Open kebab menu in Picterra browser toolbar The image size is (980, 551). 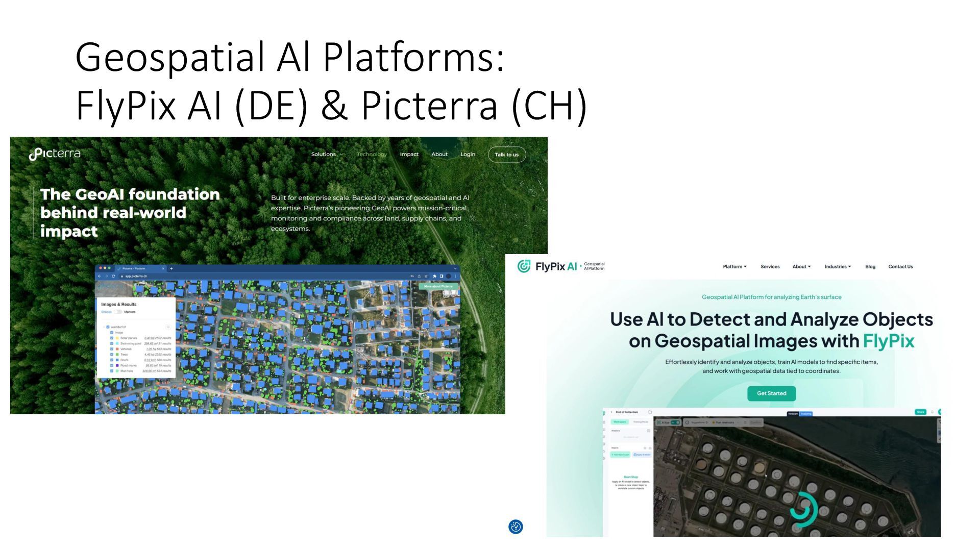click(455, 276)
